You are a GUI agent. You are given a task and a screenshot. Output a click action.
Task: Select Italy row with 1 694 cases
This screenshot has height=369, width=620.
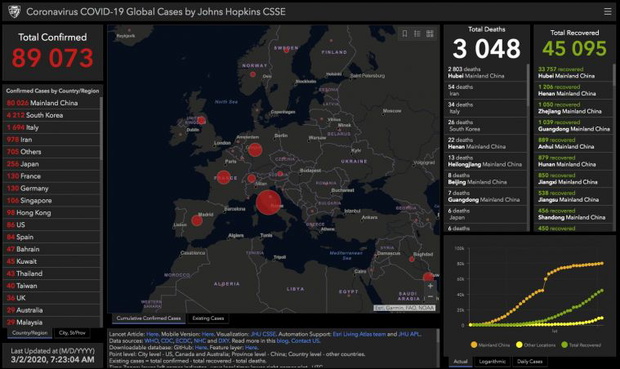click(x=52, y=127)
